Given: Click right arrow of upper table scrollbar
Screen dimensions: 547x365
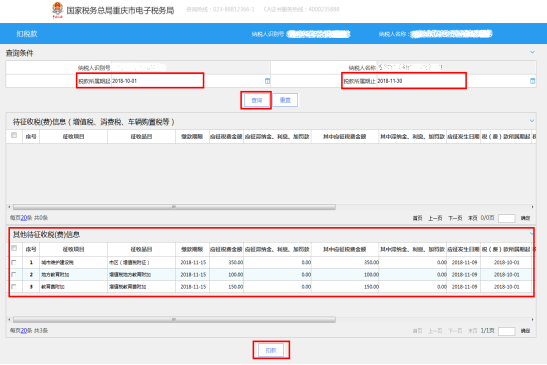Looking at the screenshot, I should [532, 207].
